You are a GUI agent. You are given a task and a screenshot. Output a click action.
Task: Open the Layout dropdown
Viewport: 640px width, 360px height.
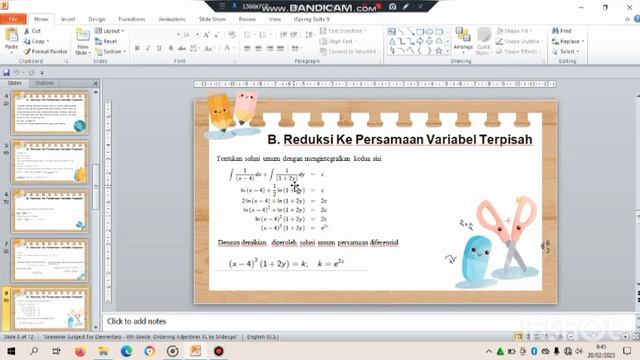click(109, 31)
